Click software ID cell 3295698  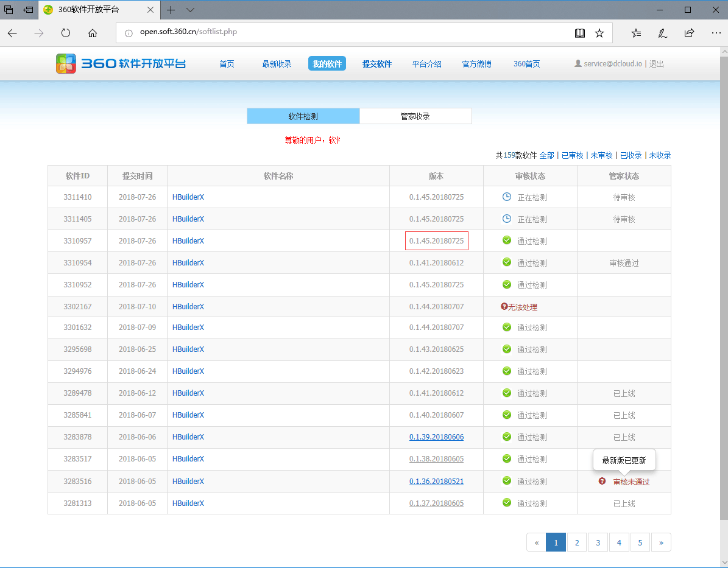(77, 349)
